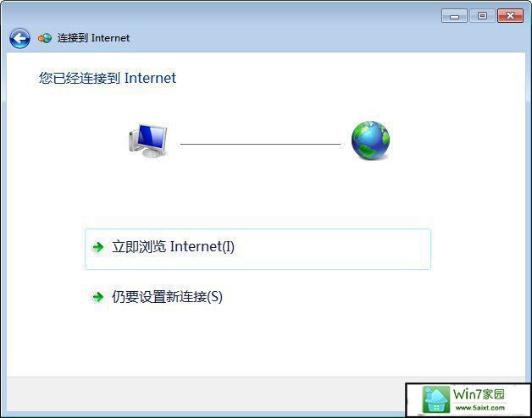Minimize the 连接到 Internet window

454,16
